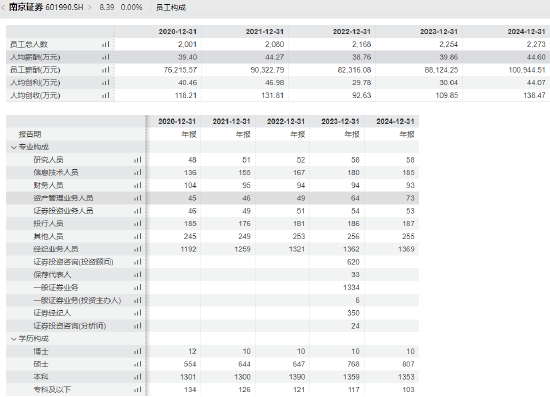
Task: Show chart for 研究人员 row
Action: click(x=138, y=160)
